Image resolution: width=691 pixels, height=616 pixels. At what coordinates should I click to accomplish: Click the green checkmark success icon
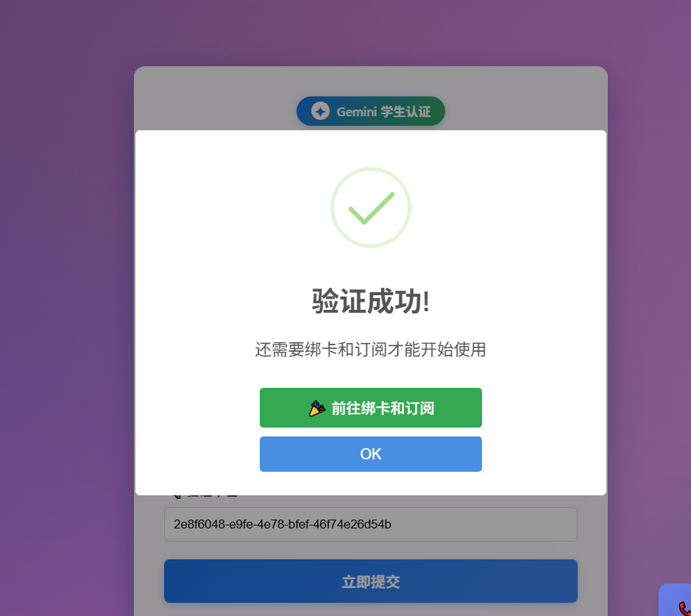coord(371,208)
